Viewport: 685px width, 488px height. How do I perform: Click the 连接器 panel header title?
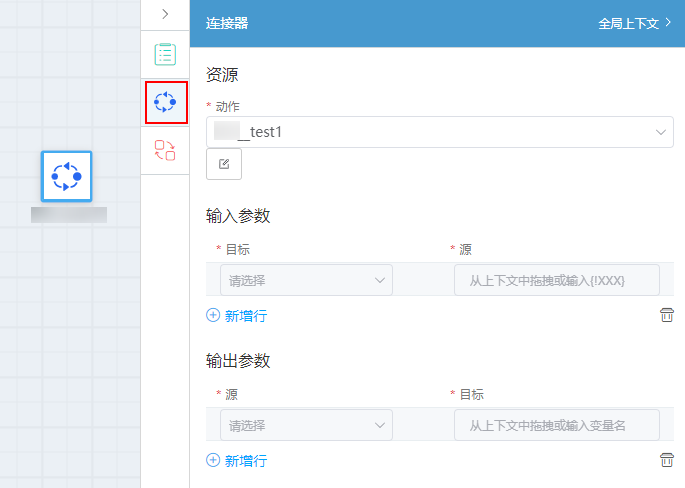[x=227, y=23]
